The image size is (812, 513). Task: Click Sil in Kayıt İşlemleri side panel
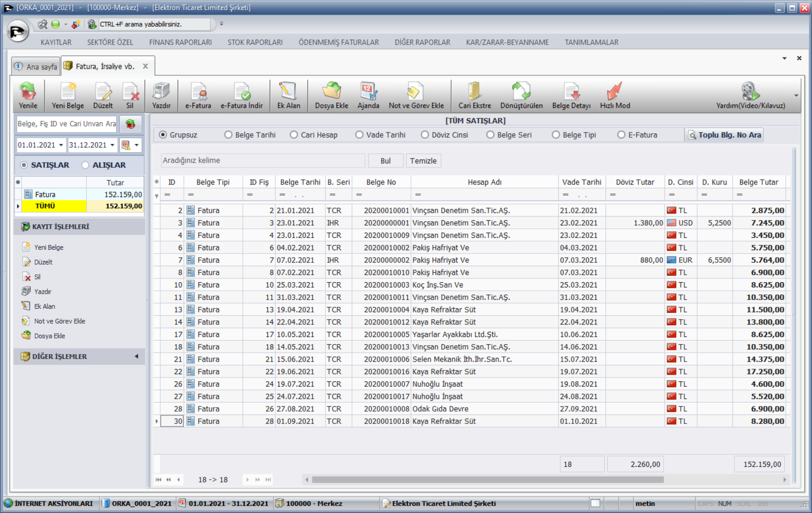coord(31,277)
